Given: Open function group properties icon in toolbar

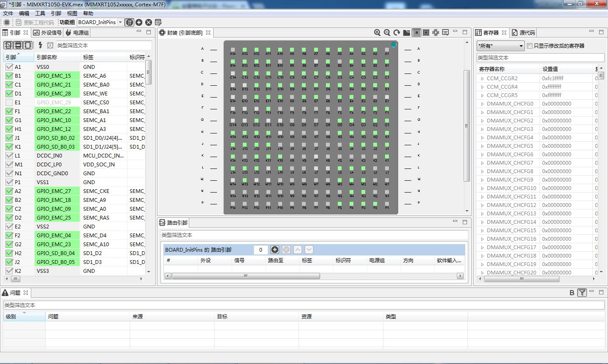Looking at the screenshot, I should (158, 22).
